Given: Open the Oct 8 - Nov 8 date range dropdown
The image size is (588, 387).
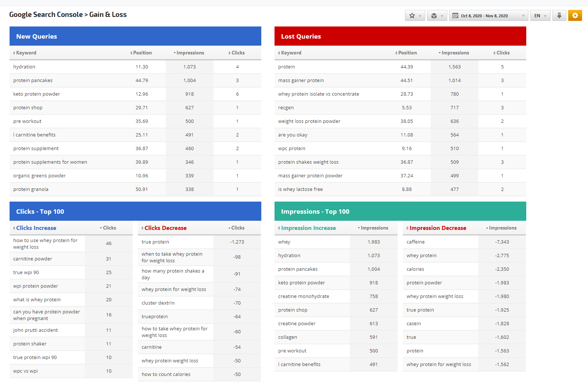Looking at the screenshot, I should 488,16.
